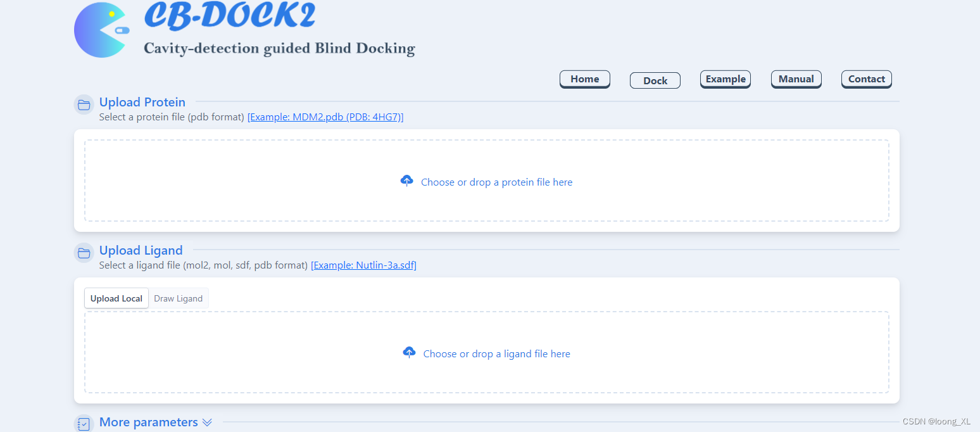Image resolution: width=980 pixels, height=432 pixels.
Task: Click the double-chevron next to More parameters
Action: click(x=207, y=422)
